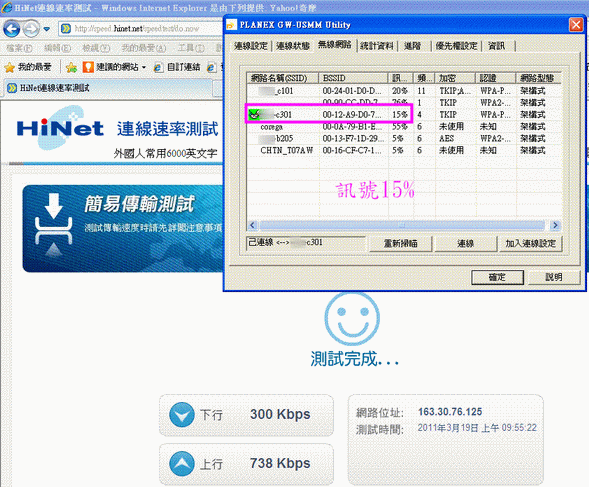Open the 我的最愛(A) menu in IE
Image resolution: width=589 pixels, height=487 pixels.
tap(143, 48)
